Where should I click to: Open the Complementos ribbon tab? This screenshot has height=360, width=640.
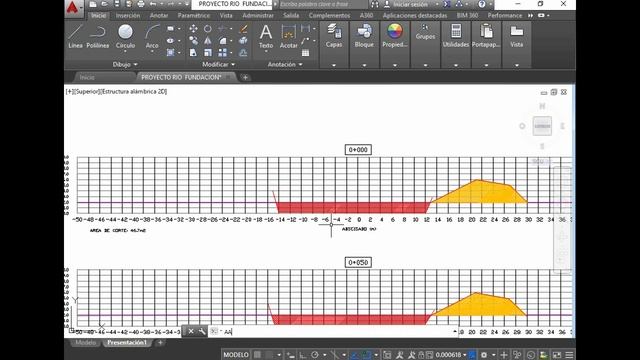pos(329,16)
